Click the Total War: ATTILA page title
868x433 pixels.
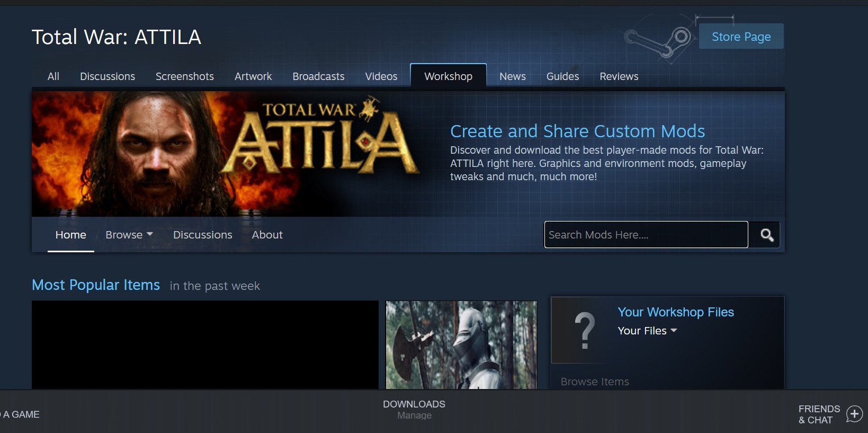[x=117, y=37]
